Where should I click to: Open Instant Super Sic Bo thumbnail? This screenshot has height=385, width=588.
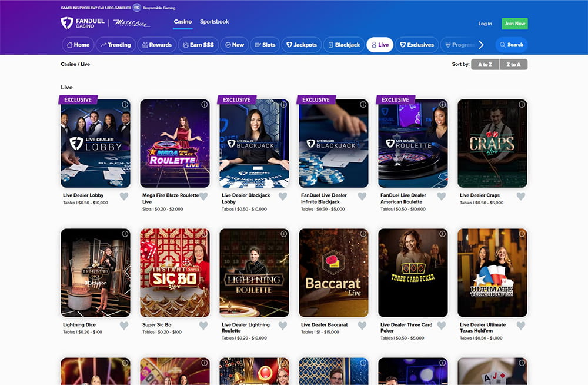pyautogui.click(x=175, y=273)
